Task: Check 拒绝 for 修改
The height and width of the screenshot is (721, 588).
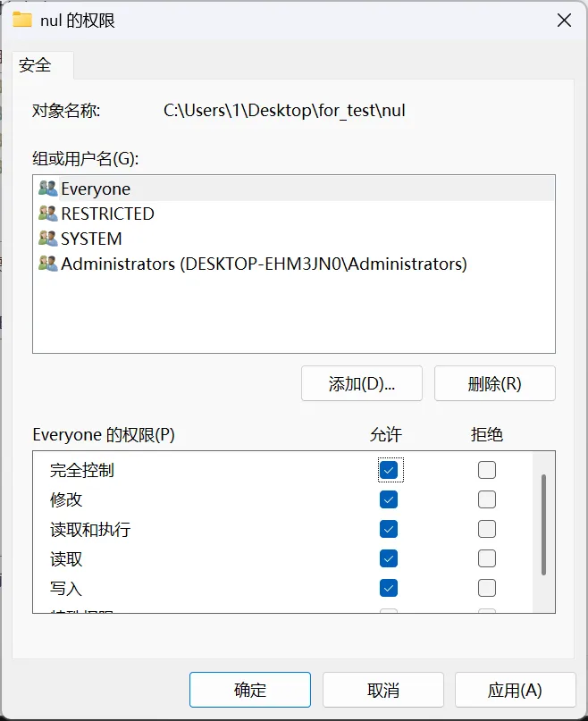Action: point(486,499)
